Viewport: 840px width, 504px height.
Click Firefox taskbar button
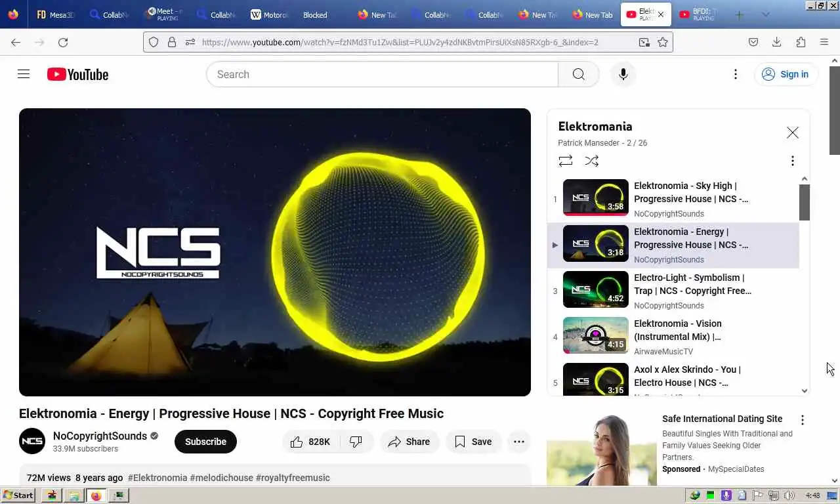[96, 495]
